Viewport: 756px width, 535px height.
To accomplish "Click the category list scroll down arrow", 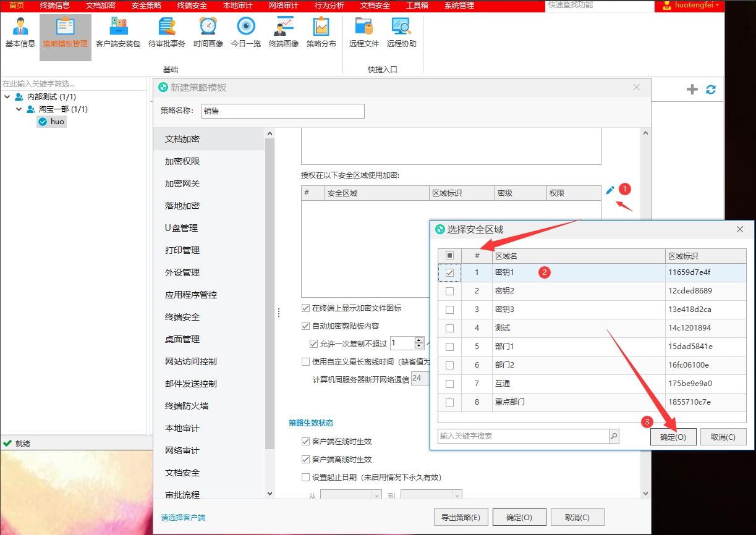I will point(269,494).
